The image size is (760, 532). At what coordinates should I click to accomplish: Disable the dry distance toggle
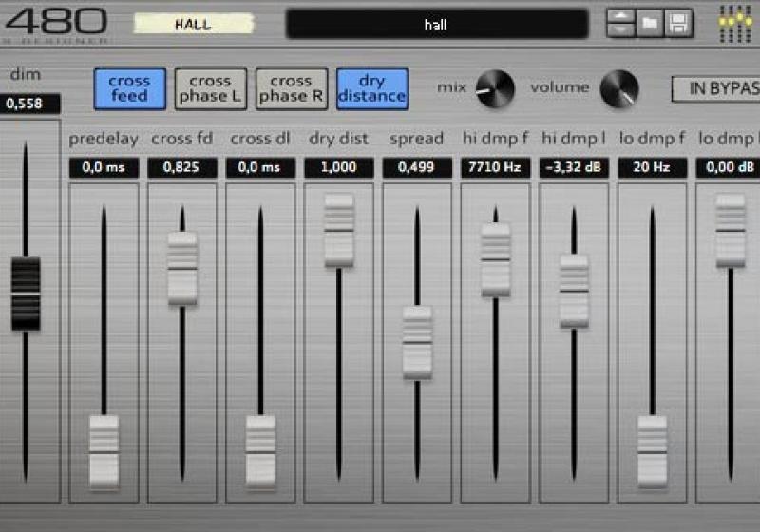[371, 88]
